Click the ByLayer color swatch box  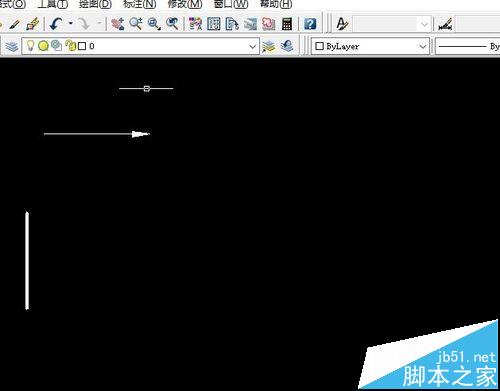319,46
